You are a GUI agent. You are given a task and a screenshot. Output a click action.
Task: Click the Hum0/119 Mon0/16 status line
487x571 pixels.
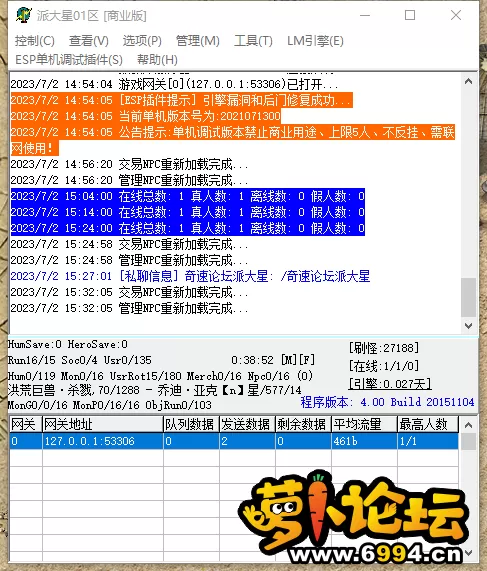[x=160, y=376]
